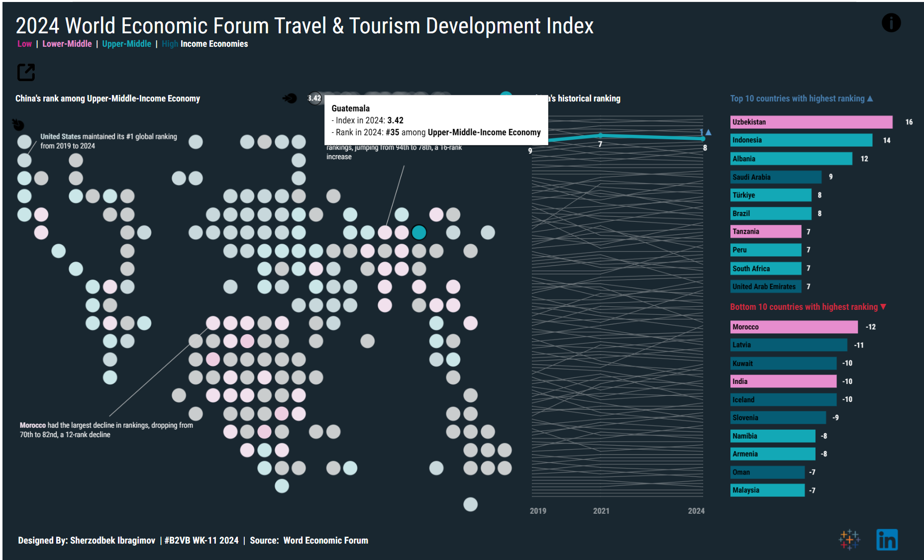Select the Brazil bar

click(771, 213)
